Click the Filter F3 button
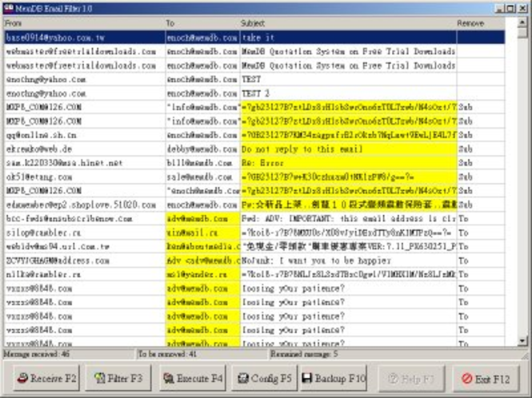The width and height of the screenshot is (532, 398). click(x=118, y=378)
